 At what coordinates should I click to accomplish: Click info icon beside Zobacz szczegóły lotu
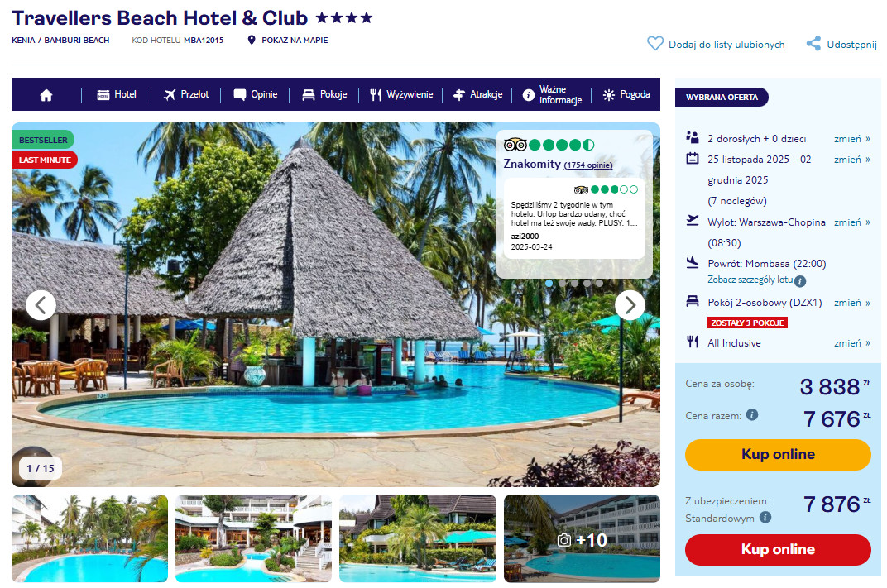(800, 281)
